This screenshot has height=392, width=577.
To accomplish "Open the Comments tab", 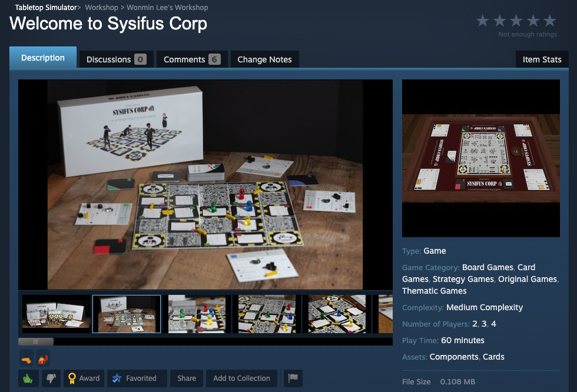I will (192, 59).
